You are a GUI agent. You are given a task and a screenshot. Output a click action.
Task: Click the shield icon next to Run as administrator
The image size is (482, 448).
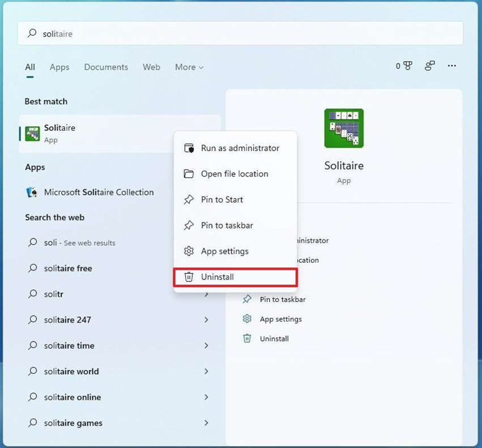[189, 148]
